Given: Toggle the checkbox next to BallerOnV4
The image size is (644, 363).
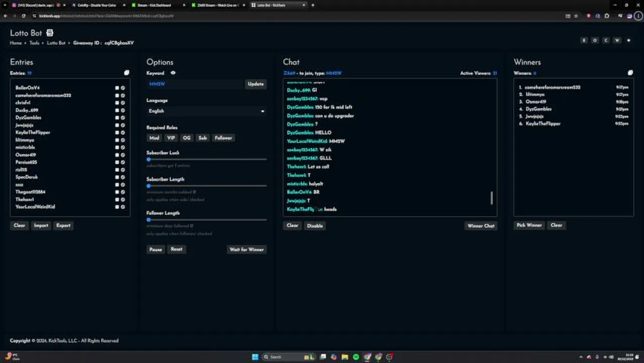Looking at the screenshot, I should pyautogui.click(x=117, y=88).
